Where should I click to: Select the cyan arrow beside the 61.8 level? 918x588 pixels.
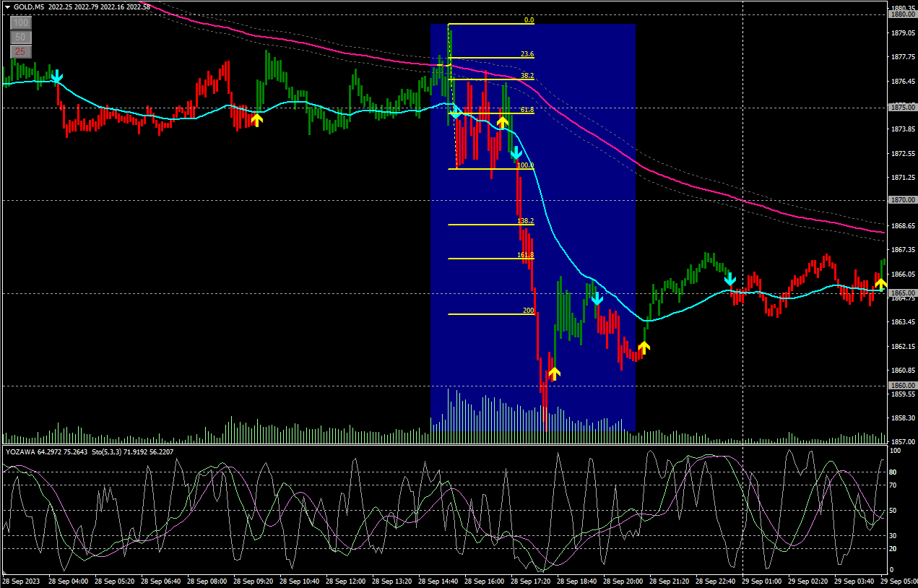(455, 113)
